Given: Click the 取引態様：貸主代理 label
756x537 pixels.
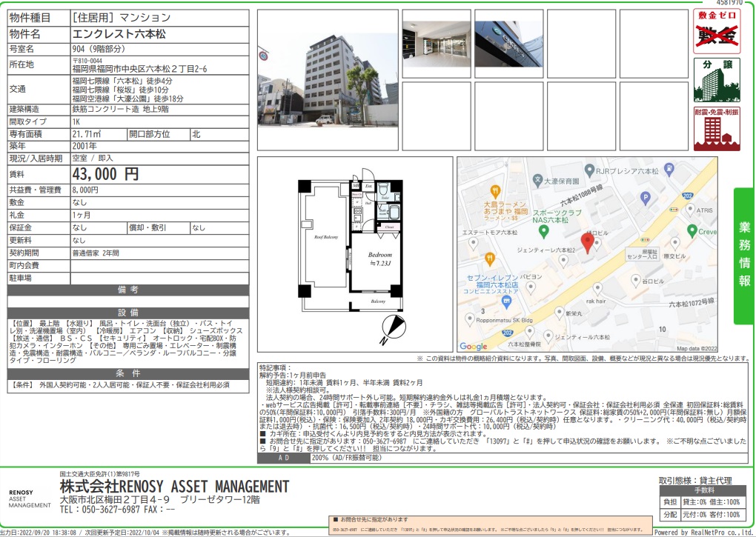Looking at the screenshot, I should (x=695, y=480).
